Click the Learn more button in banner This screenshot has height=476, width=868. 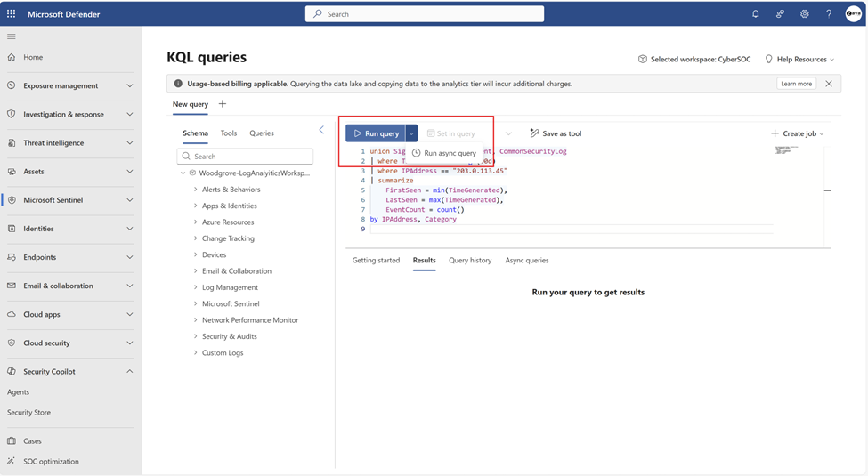coord(796,84)
